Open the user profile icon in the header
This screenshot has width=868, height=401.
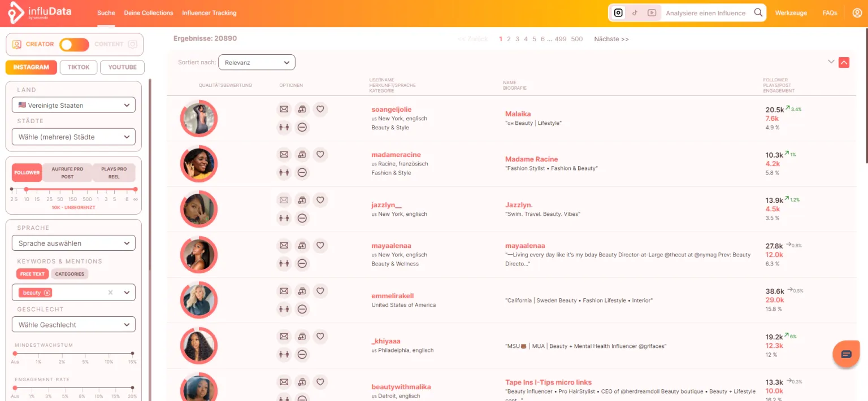click(x=857, y=13)
